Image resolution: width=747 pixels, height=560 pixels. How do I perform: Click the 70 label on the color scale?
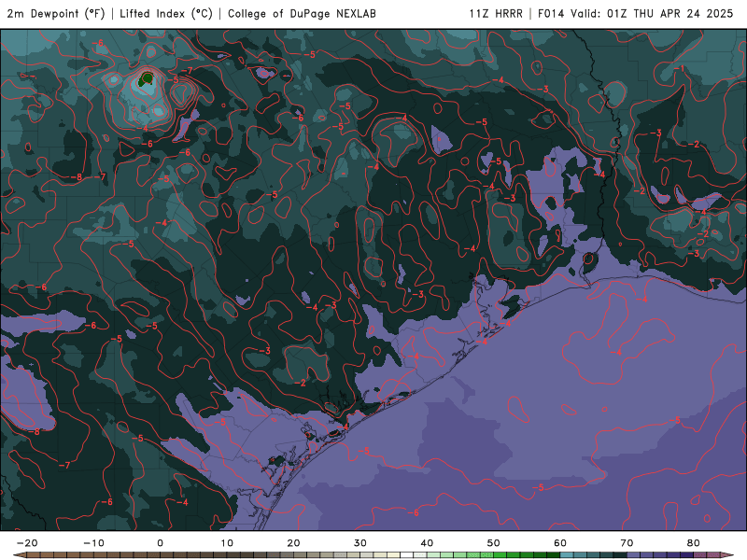627,543
